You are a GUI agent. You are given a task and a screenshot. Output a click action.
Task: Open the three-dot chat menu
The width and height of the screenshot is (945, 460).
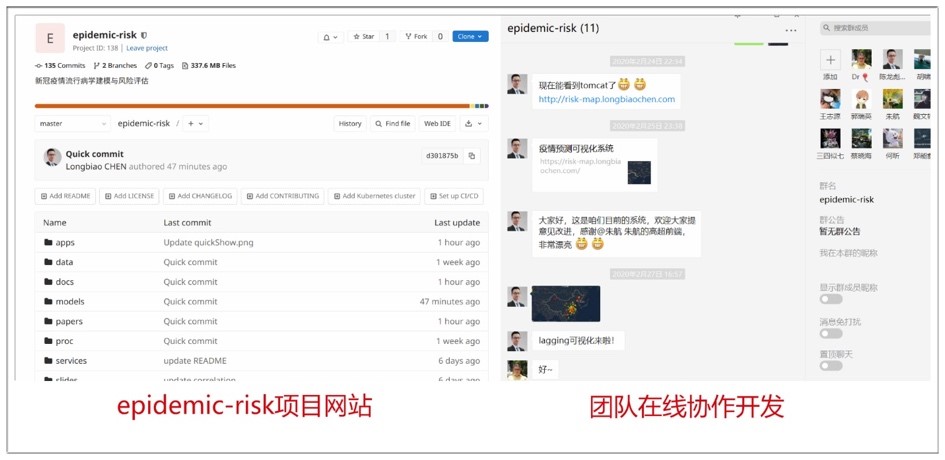[x=791, y=30]
